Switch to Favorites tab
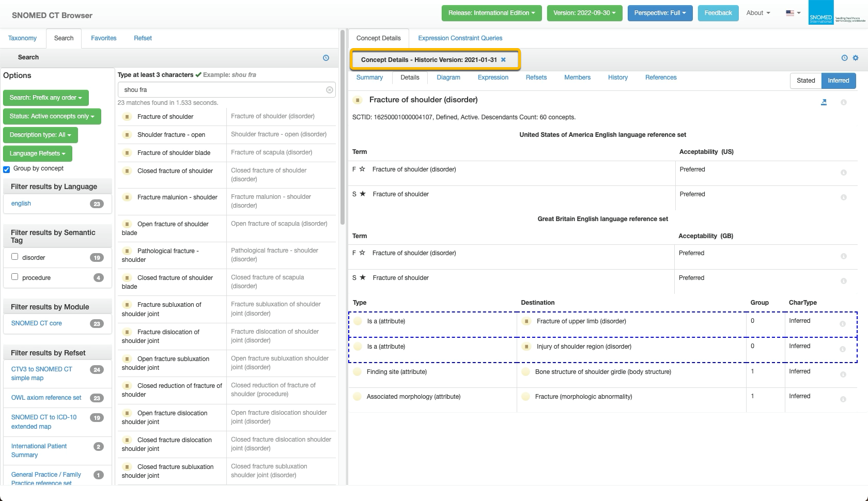The width and height of the screenshot is (868, 501). [x=103, y=38]
